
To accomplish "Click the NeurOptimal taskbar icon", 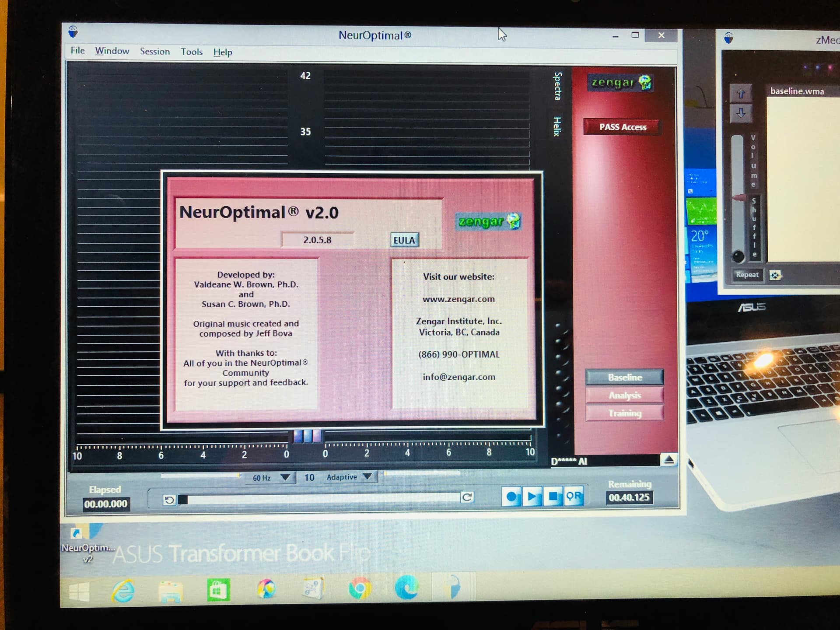I will coord(452,586).
